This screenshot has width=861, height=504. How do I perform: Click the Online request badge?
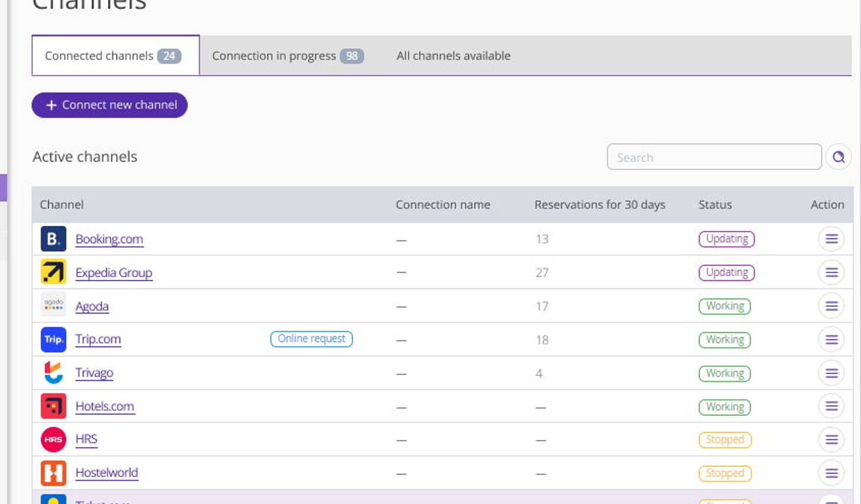point(312,339)
